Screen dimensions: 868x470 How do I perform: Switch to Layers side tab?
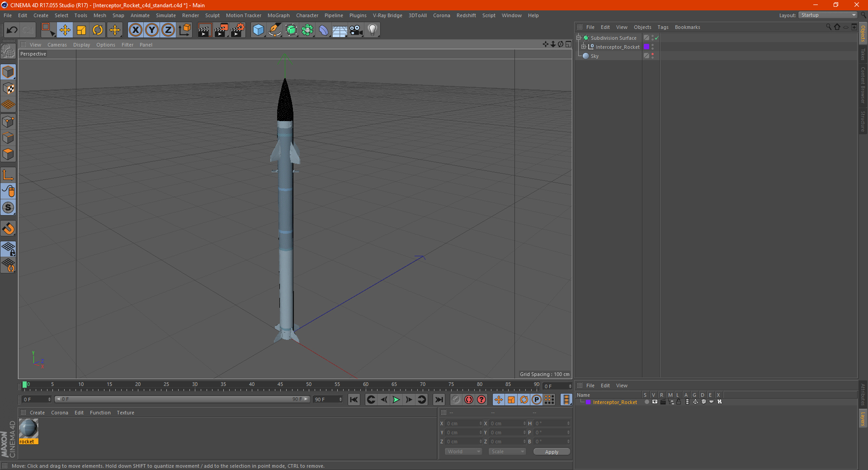pos(863,418)
